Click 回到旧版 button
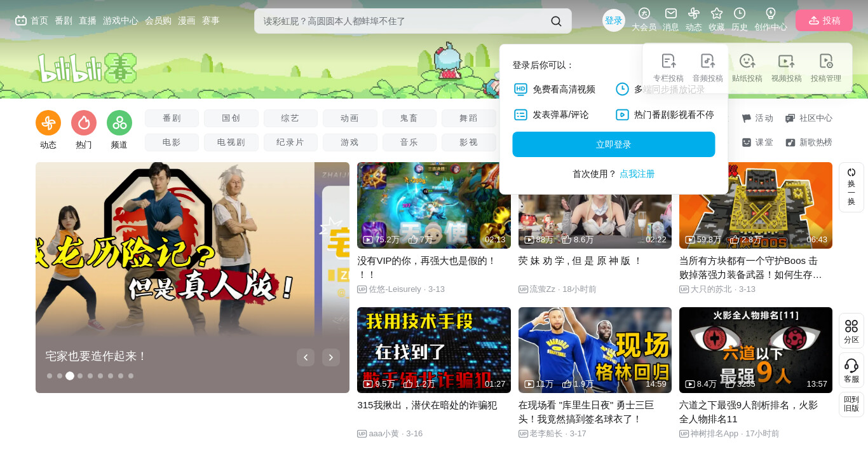 point(851,404)
